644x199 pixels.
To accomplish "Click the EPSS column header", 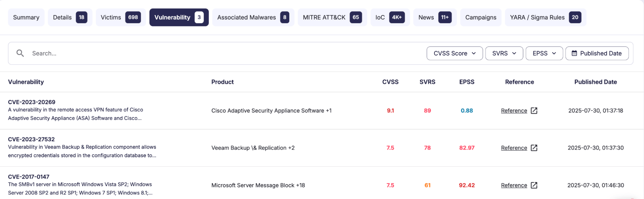I will click(x=467, y=82).
